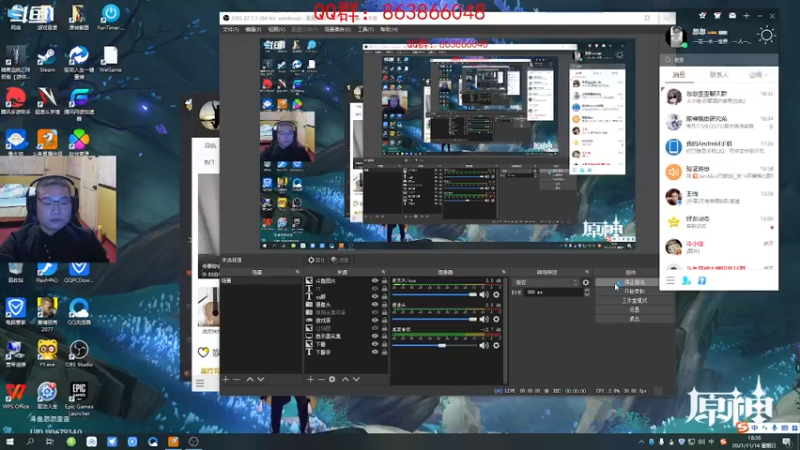Move selected source down with arrow
Image resolution: width=800 pixels, height=450 pixels.
[356, 379]
